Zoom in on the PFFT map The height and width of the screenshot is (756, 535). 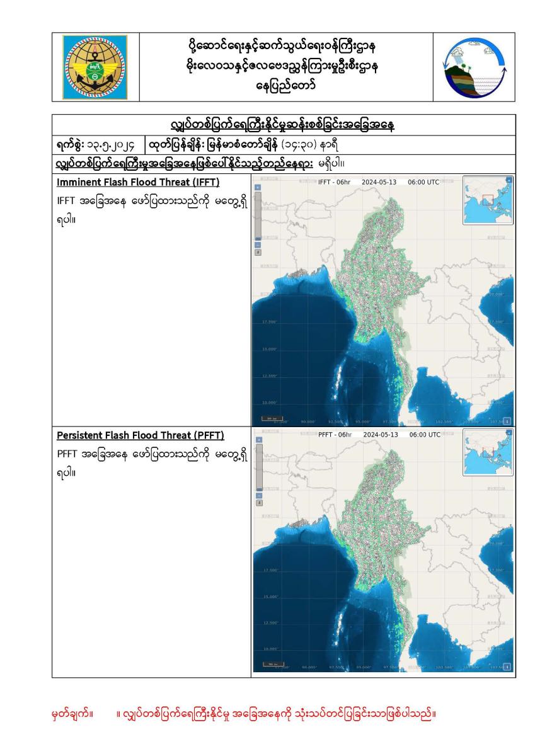(258, 439)
